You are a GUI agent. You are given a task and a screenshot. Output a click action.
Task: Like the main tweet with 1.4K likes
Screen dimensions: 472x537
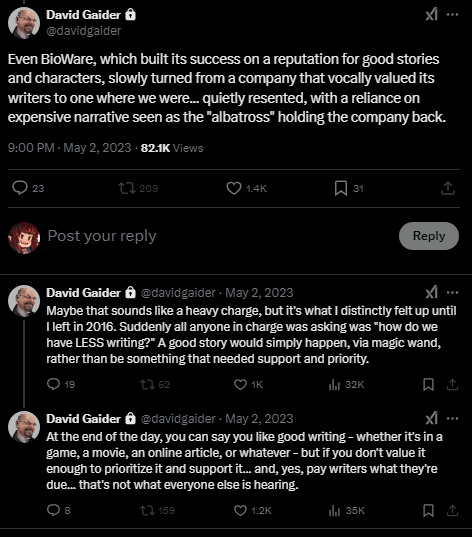234,188
